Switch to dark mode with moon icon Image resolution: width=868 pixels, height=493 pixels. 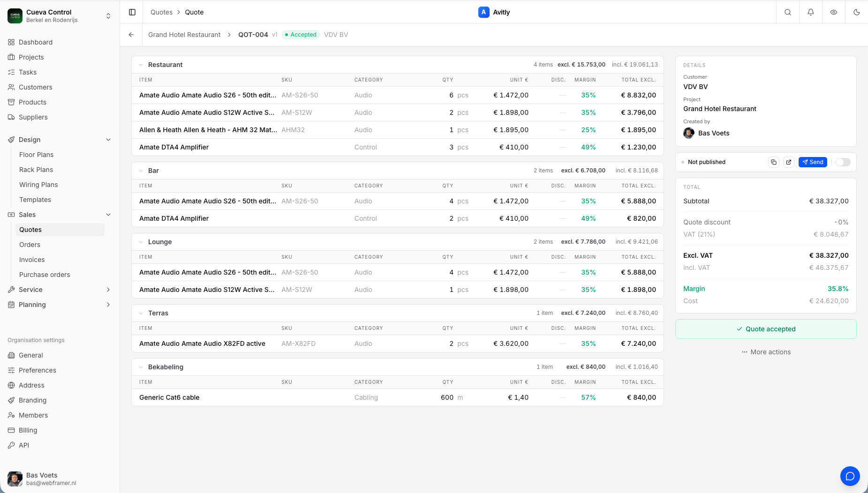(857, 12)
